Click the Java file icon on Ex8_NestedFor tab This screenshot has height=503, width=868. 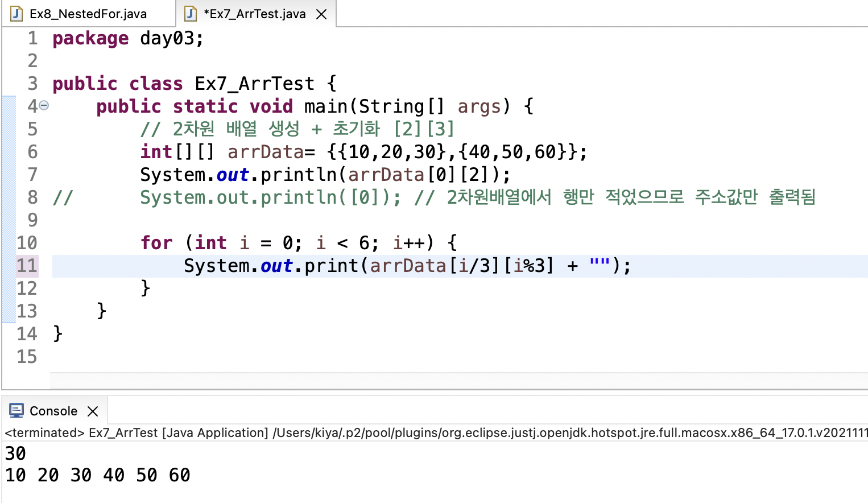pyautogui.click(x=17, y=14)
